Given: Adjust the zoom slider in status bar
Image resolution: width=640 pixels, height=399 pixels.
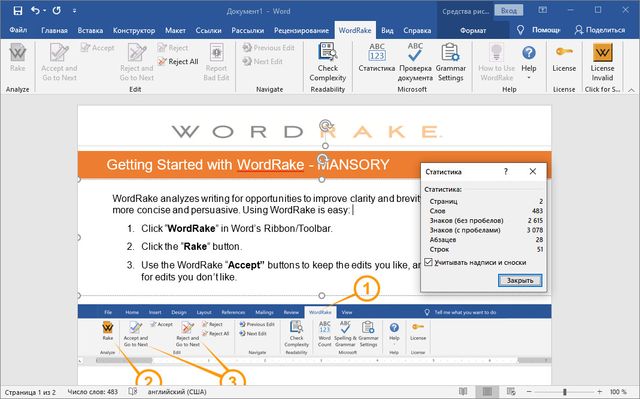Looking at the screenshot, I should point(564,392).
